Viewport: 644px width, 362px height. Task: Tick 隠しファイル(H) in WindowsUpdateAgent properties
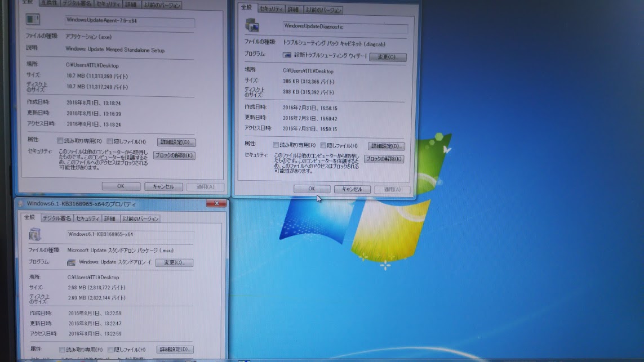pyautogui.click(x=110, y=141)
